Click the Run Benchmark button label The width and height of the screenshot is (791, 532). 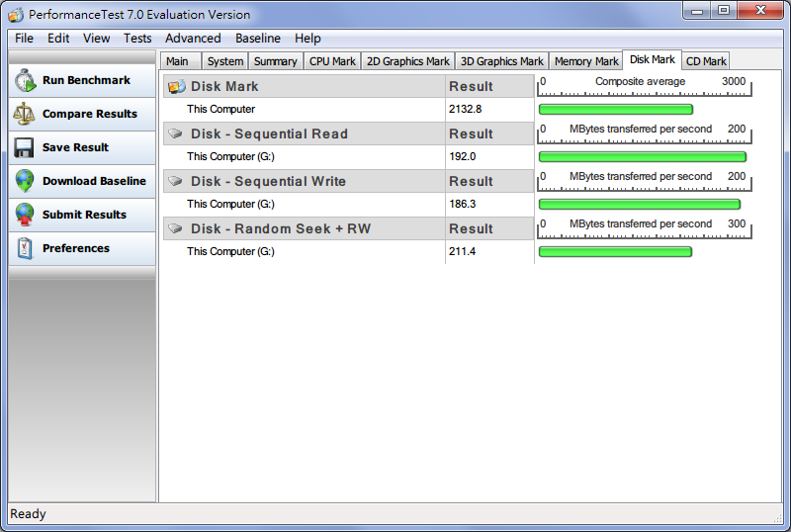pyautogui.click(x=86, y=80)
